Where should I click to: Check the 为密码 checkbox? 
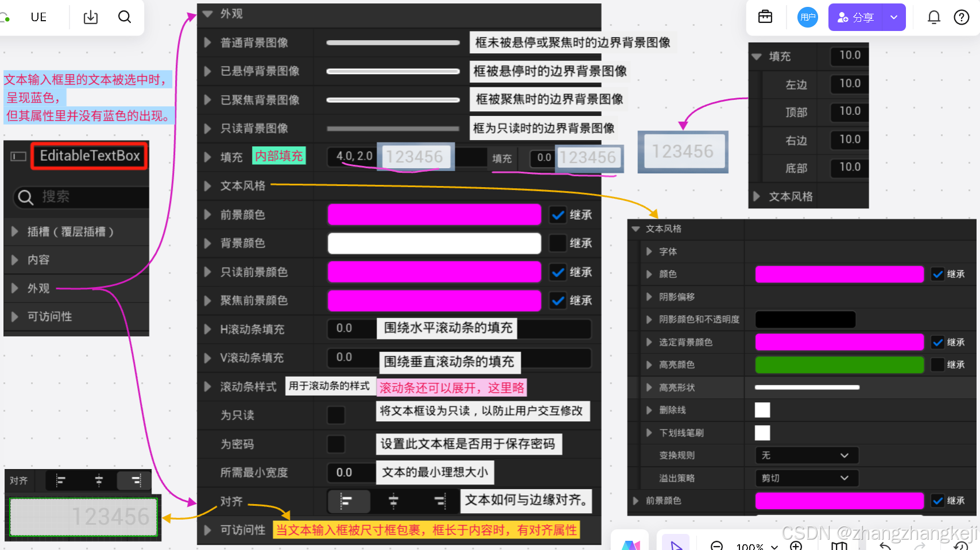click(x=336, y=444)
